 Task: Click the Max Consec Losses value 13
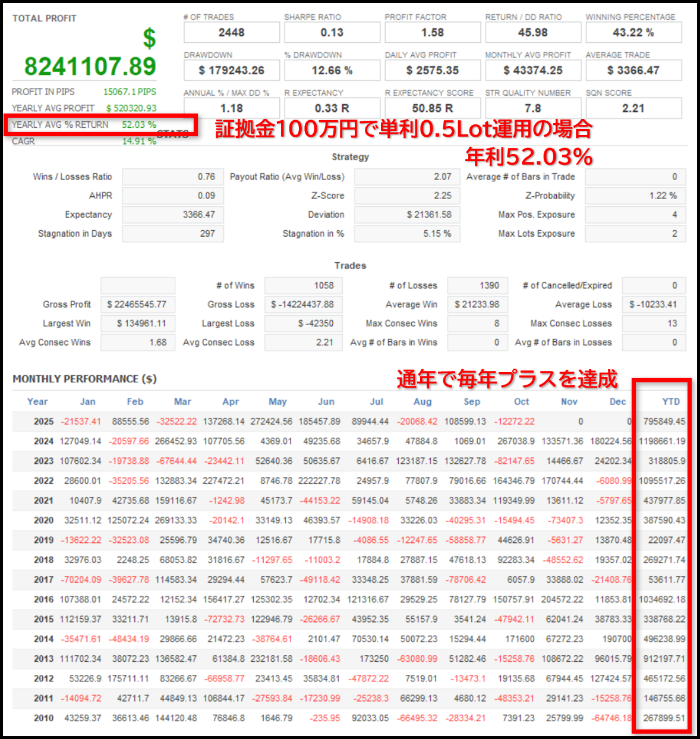654,323
